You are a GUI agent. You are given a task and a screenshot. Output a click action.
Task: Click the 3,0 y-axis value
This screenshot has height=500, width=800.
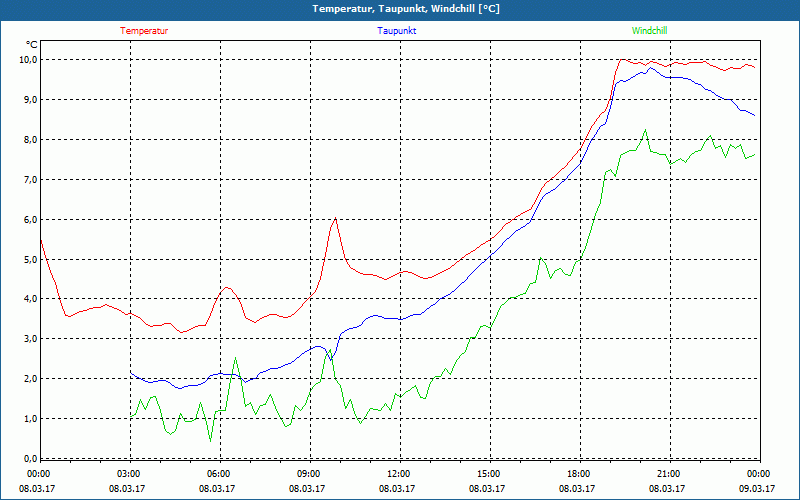30,339
